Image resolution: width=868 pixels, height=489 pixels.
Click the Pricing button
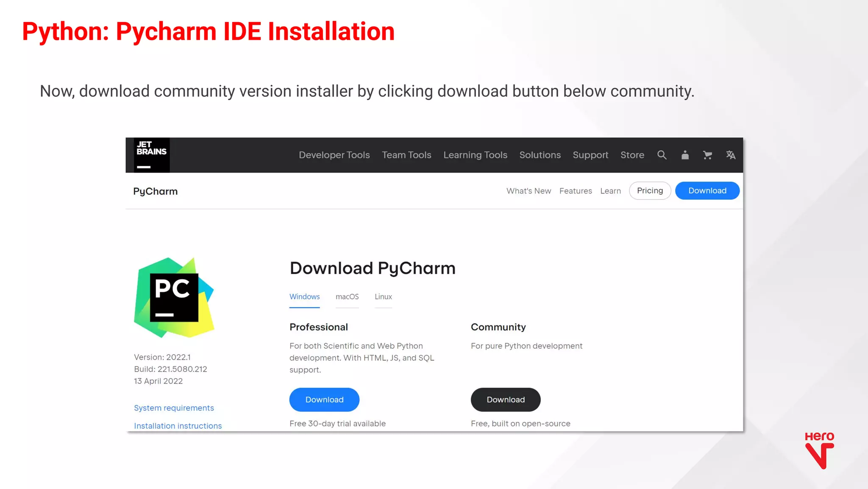tap(650, 191)
